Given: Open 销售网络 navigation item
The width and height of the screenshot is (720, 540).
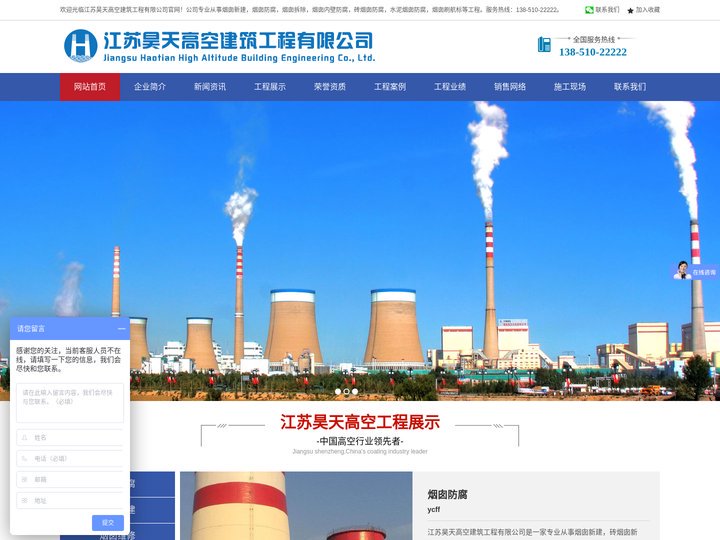Looking at the screenshot, I should pos(510,87).
